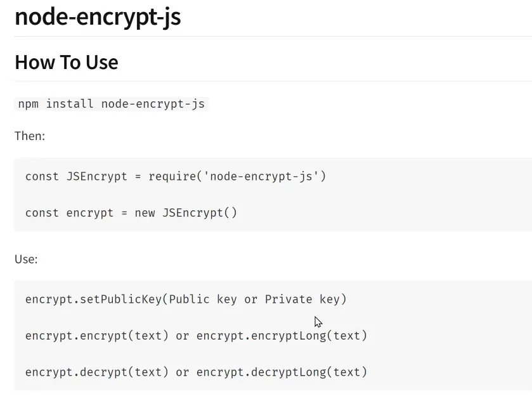Click the 'or' between encrypt and encryptLong
The image size is (532, 408).
coord(182,336)
